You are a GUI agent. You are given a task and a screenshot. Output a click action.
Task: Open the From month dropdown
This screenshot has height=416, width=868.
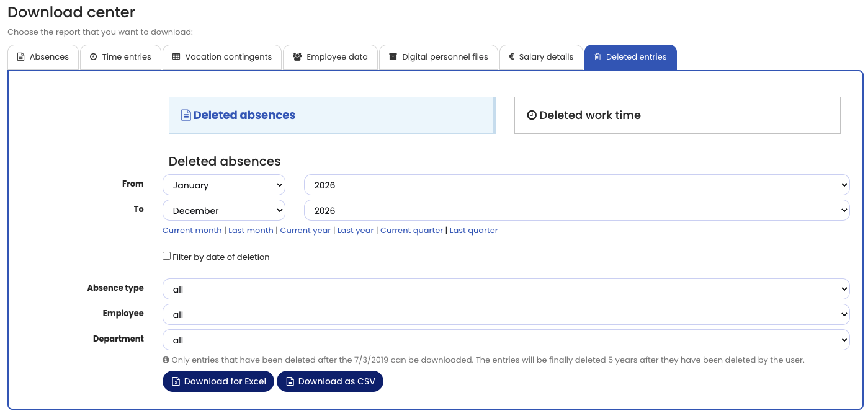click(x=223, y=185)
